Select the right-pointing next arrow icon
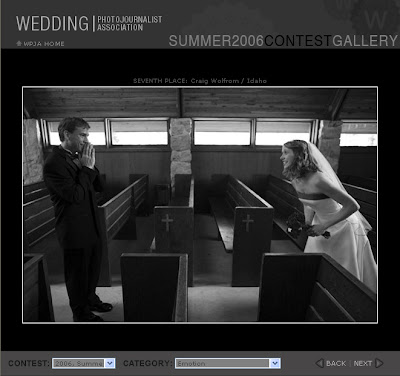400x376 pixels. point(379,363)
